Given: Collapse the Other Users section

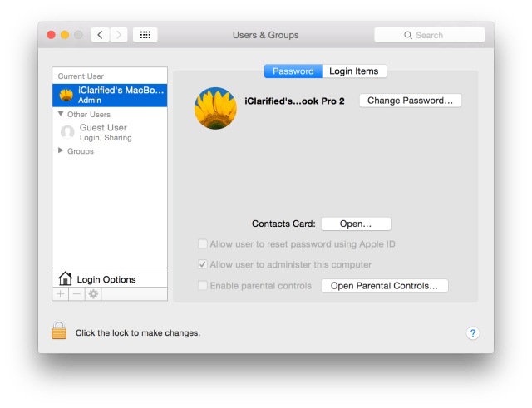Looking at the screenshot, I should click(x=61, y=114).
